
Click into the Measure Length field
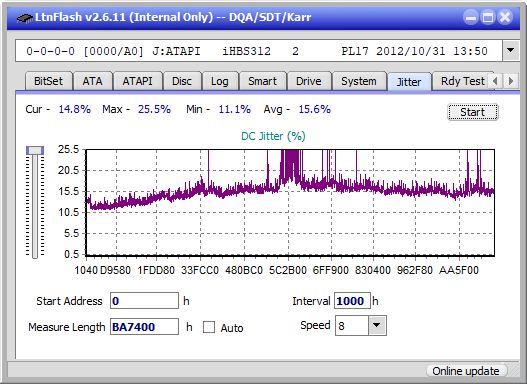point(144,327)
